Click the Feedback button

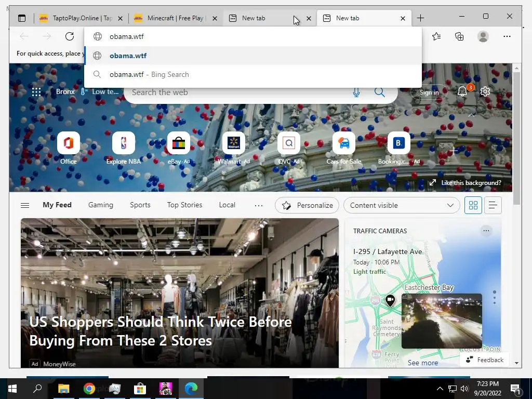[x=485, y=360]
